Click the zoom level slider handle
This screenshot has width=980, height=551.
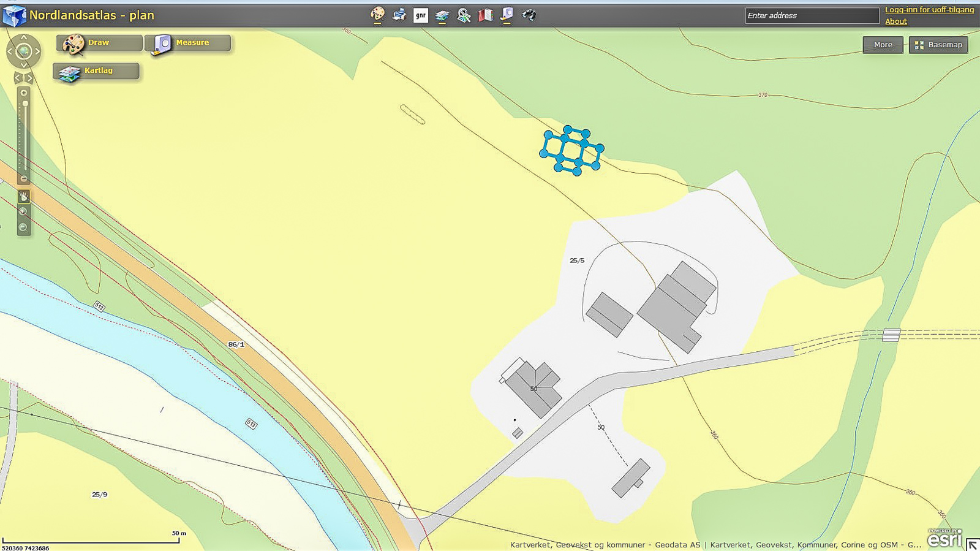tap(24, 104)
